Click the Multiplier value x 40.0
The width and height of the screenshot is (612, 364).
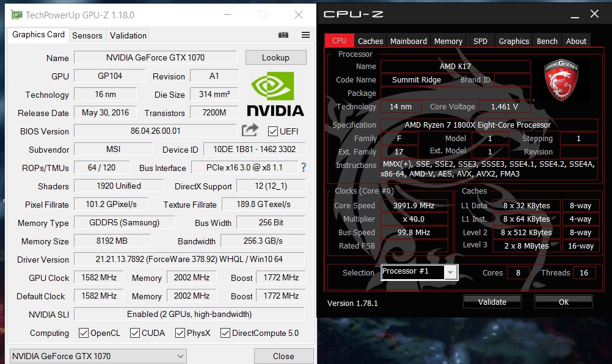click(413, 219)
